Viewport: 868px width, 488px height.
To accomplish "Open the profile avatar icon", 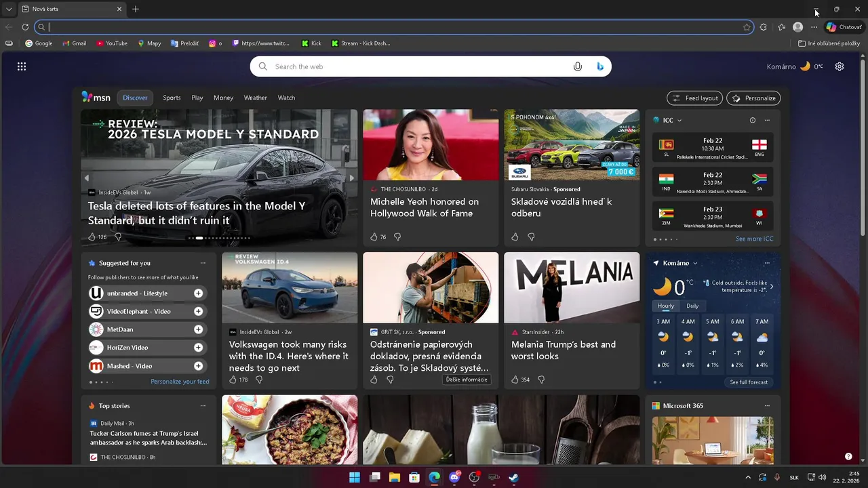I will (x=798, y=27).
